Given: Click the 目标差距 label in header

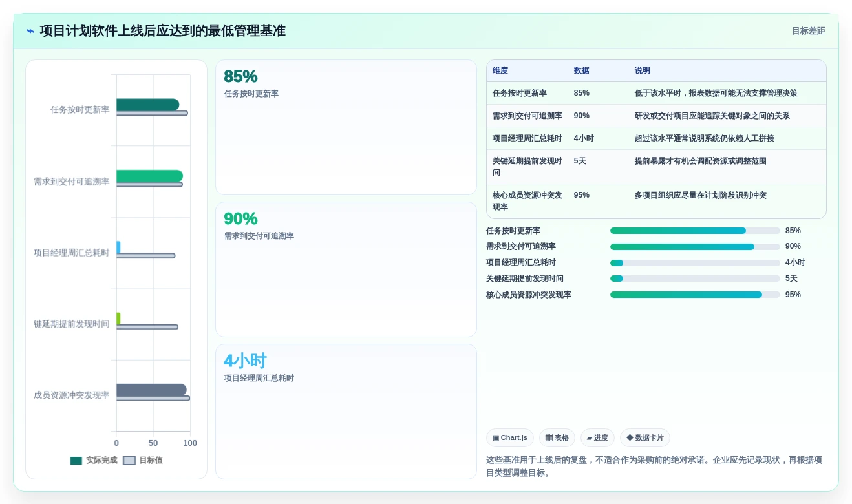Looking at the screenshot, I should coord(809,31).
